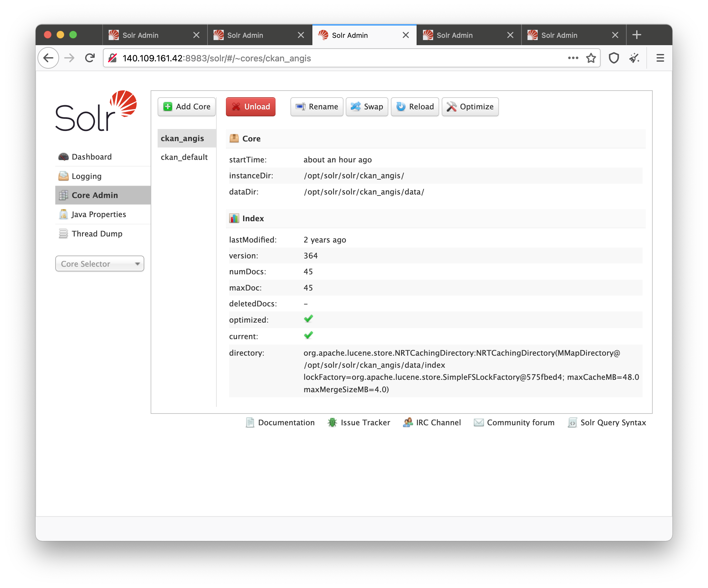Viewport: 708px width, 588px height.
Task: Click the Rename core button
Action: point(317,106)
